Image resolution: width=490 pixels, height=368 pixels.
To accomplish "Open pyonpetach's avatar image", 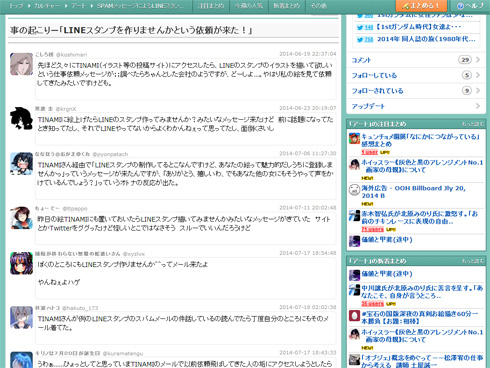I will [x=21, y=164].
